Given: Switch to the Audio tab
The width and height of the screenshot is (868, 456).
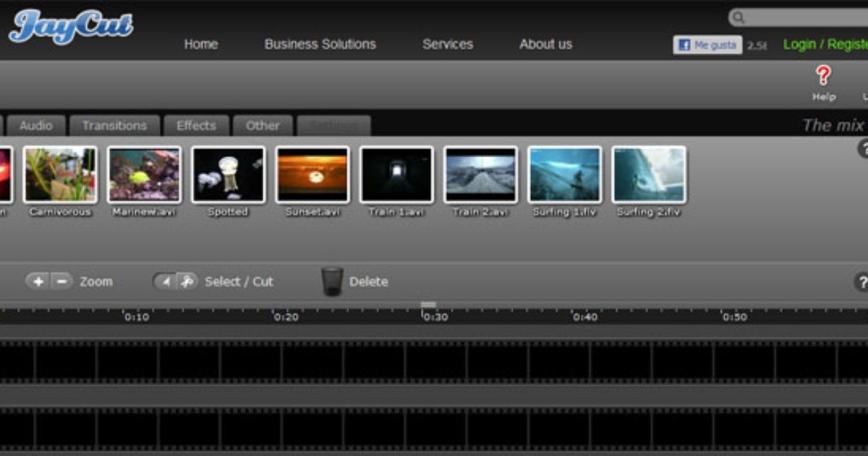Looking at the screenshot, I should coord(36,125).
